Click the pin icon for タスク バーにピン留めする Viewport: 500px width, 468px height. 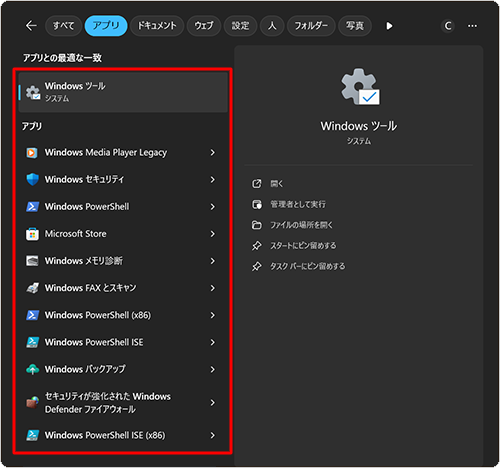(256, 267)
